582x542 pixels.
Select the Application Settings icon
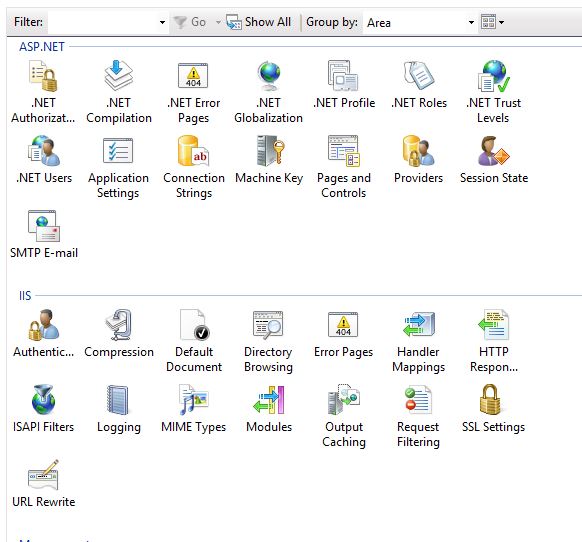(x=118, y=151)
